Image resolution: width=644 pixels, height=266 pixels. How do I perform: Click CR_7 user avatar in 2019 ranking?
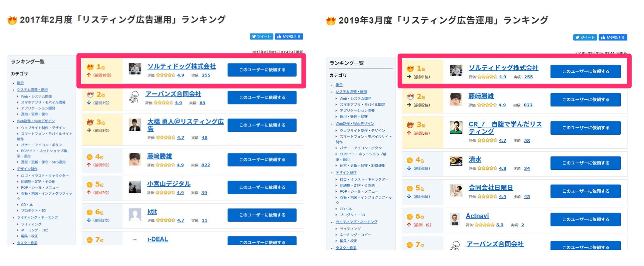(456, 127)
